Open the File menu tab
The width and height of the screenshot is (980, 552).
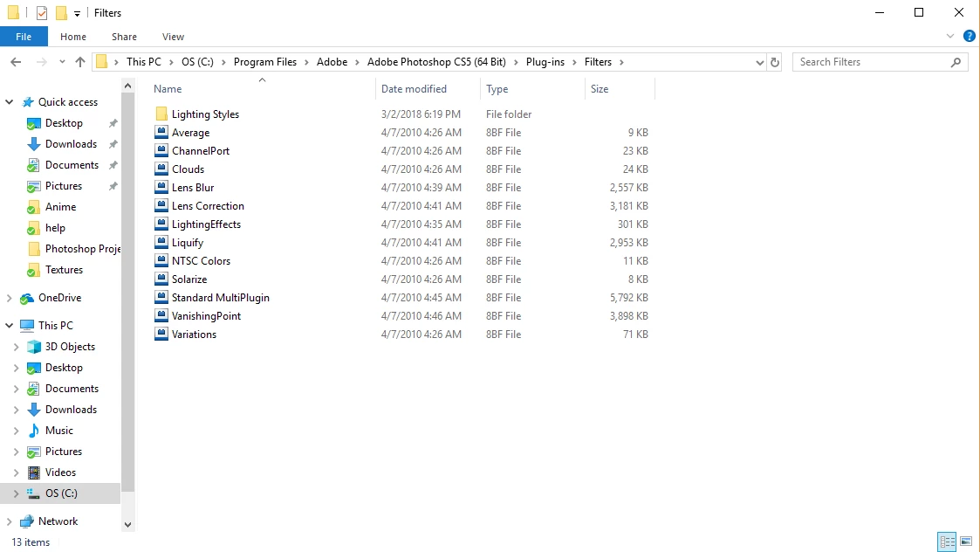(24, 37)
